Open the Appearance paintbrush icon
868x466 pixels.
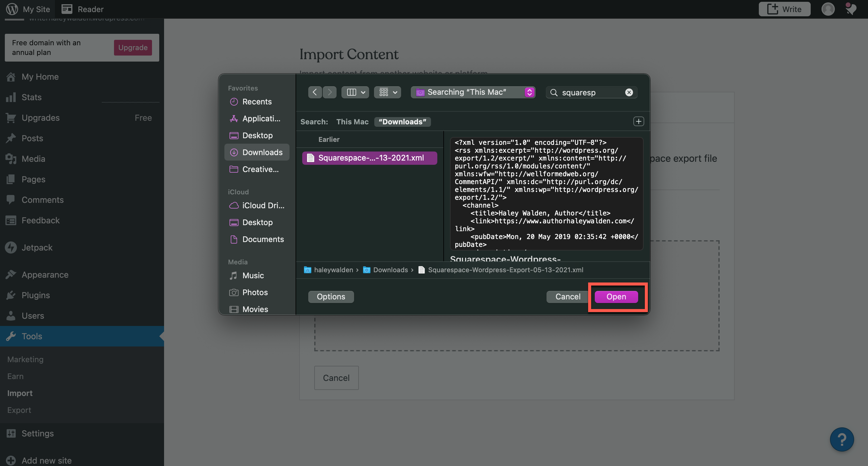pos(11,274)
